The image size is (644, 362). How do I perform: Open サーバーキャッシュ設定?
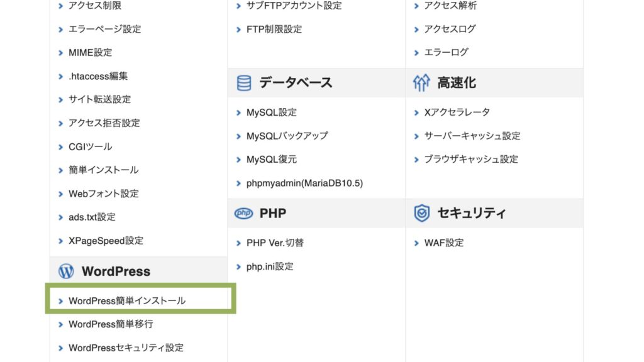(472, 136)
